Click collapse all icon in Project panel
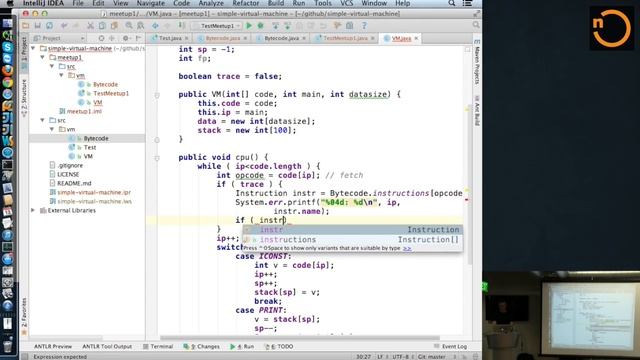 click(x=111, y=38)
